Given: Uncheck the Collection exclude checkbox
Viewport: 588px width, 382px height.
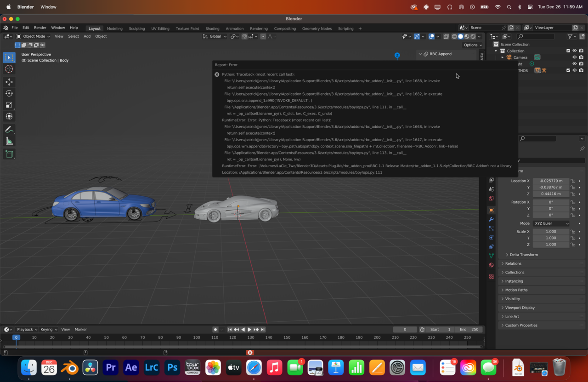Looking at the screenshot, I should coord(568,51).
